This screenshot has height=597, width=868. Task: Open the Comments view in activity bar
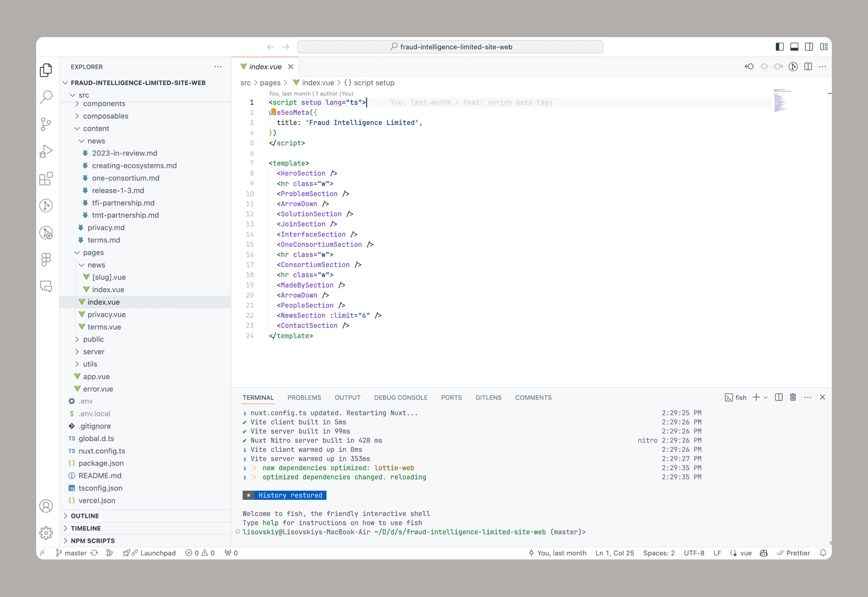point(46,286)
